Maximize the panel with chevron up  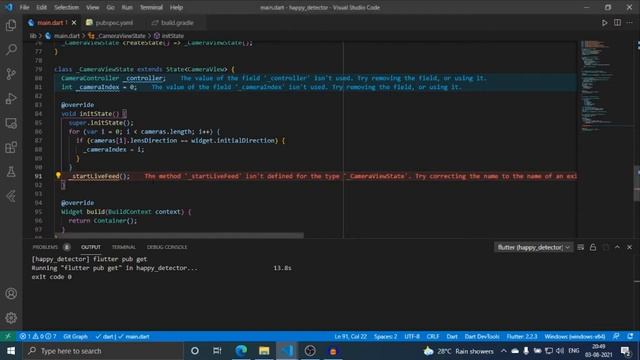pos(617,247)
